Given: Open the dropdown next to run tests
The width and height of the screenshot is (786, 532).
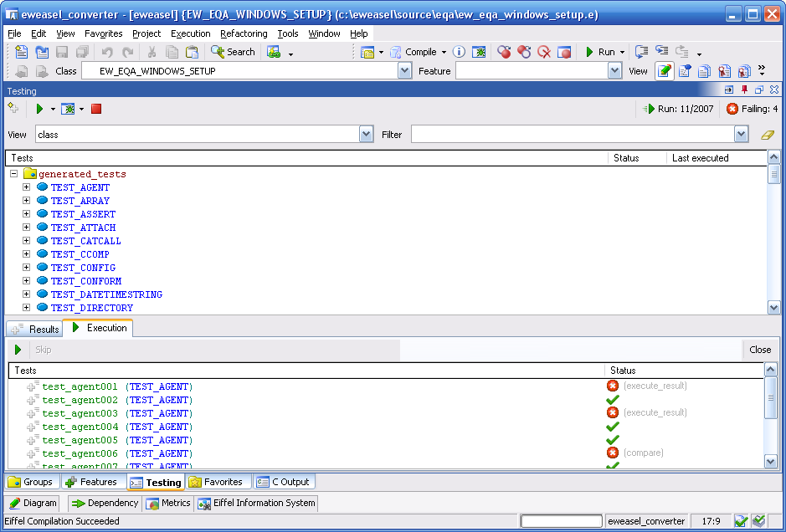Looking at the screenshot, I should point(53,110).
